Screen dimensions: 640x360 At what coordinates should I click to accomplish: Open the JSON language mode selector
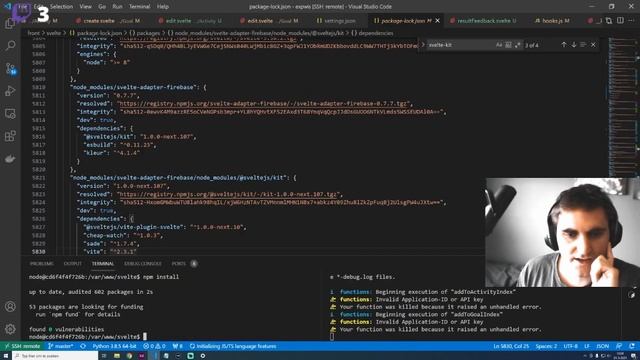tap(602, 346)
